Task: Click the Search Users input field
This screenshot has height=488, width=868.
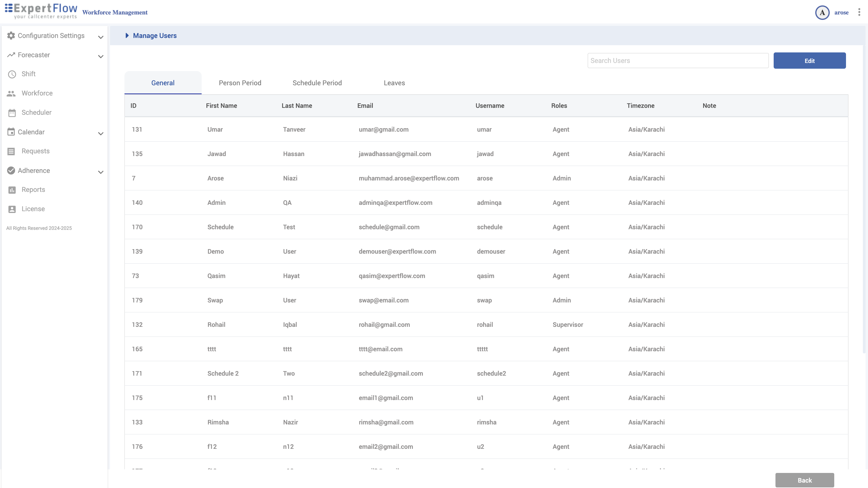Action: [x=678, y=61]
